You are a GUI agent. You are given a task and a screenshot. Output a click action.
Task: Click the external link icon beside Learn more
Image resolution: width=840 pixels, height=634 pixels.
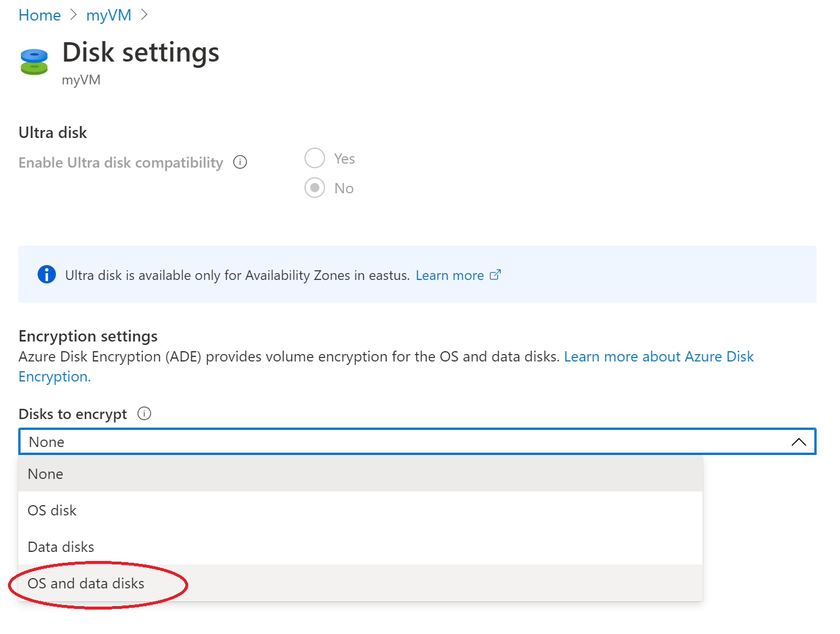point(495,274)
